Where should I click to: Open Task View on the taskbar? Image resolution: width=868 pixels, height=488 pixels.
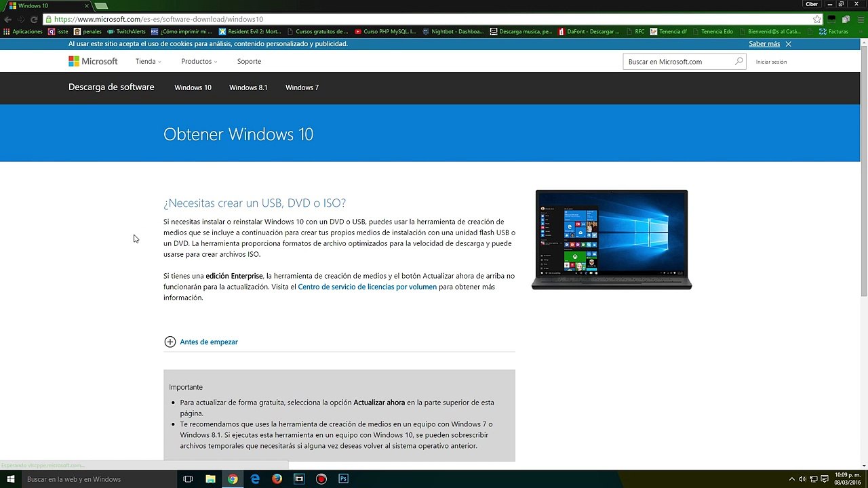pyautogui.click(x=188, y=479)
